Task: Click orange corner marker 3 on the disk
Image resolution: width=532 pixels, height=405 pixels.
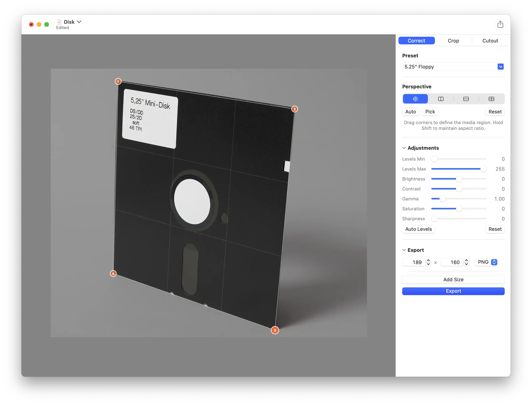Action: point(275,330)
